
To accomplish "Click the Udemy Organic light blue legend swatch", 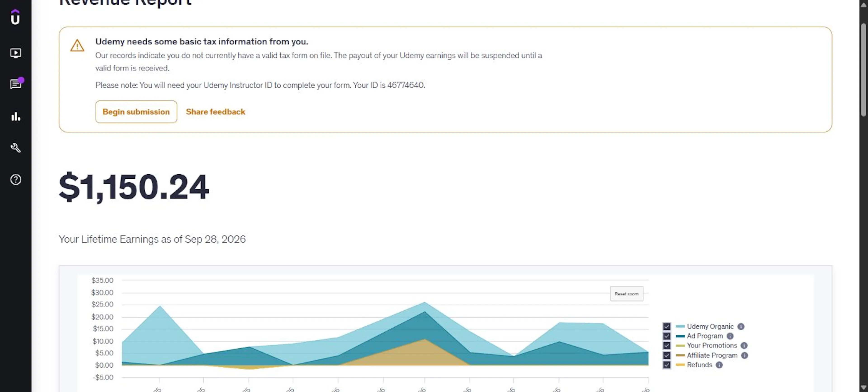I will [680, 326].
